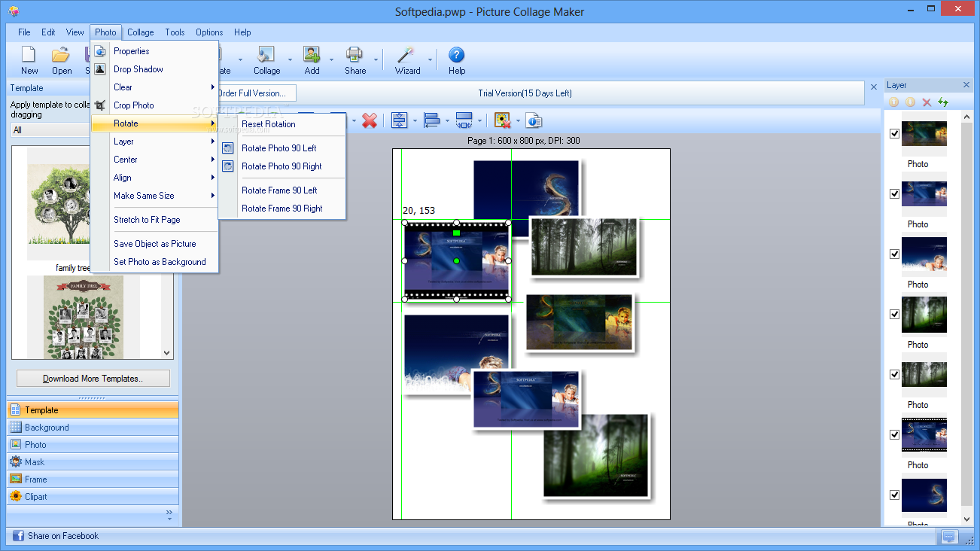Uncheck the fourth Photo layer checkbox
The width and height of the screenshot is (980, 551).
[894, 315]
